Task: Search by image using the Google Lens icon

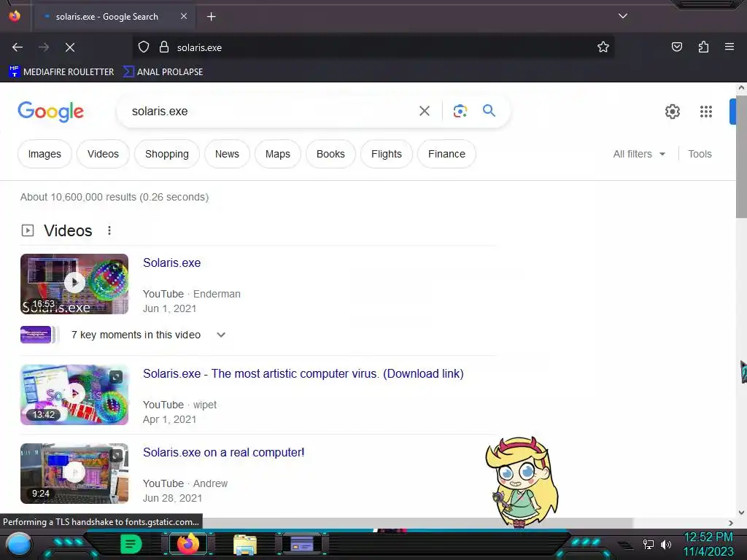Action: point(460,111)
